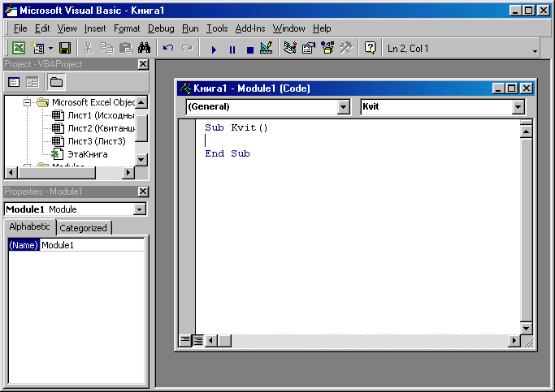Image resolution: width=555 pixels, height=392 pixels.
Task: Click Reset stop square icon
Action: click(250, 50)
